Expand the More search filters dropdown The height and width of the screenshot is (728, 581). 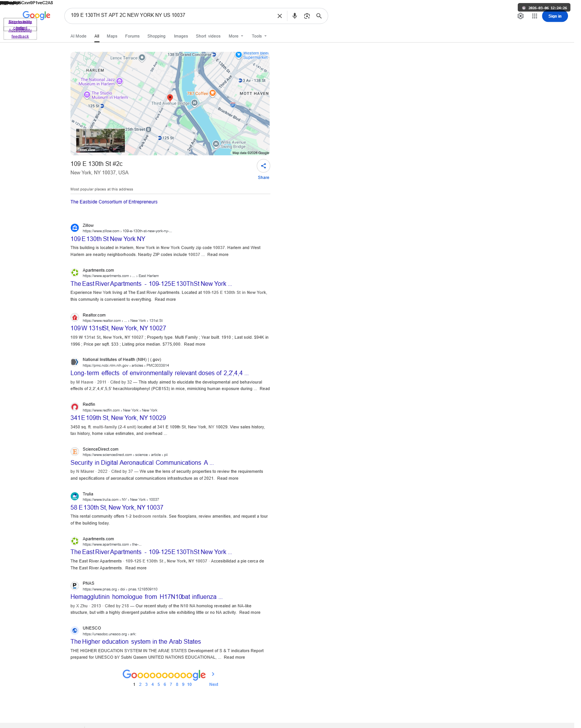236,36
